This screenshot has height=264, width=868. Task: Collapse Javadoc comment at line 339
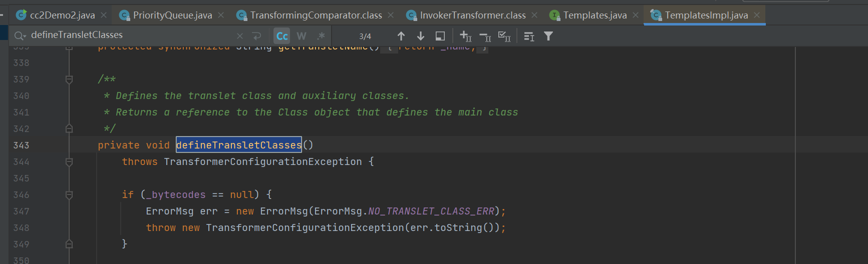click(69, 79)
